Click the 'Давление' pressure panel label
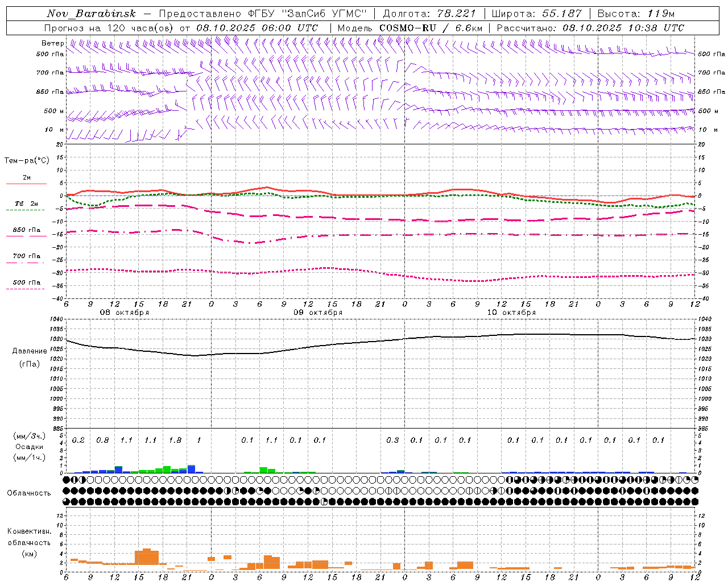Viewport: 728px width, 582px height. tap(30, 351)
